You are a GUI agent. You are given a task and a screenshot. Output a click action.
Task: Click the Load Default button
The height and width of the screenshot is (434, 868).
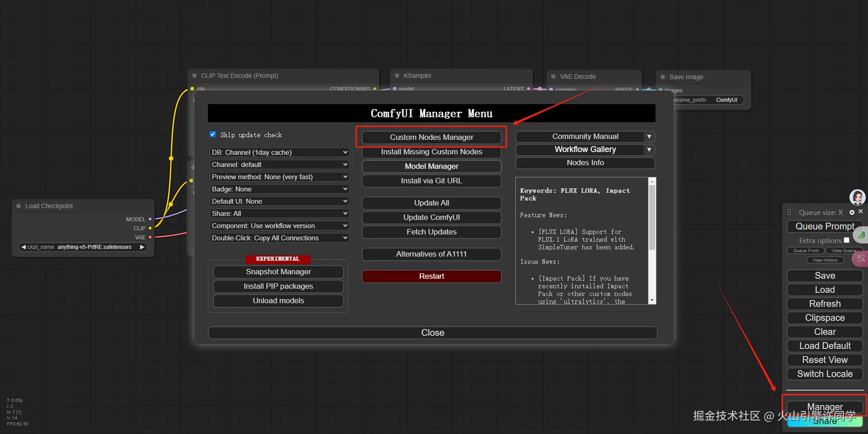825,346
